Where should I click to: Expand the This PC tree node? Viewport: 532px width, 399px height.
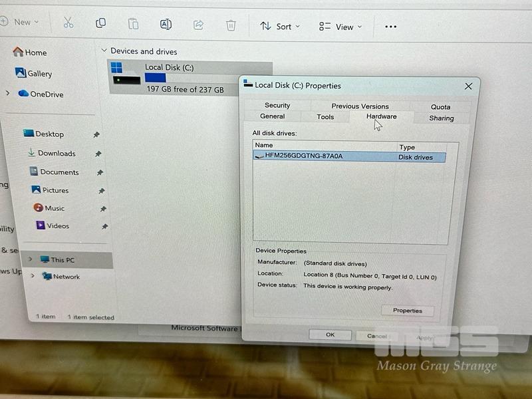[31, 259]
